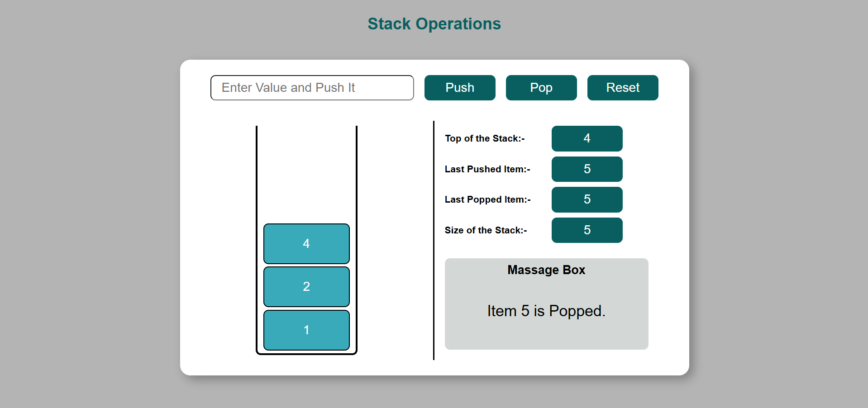This screenshot has height=408, width=868.
Task: Click the Massage Box title
Action: tap(546, 270)
